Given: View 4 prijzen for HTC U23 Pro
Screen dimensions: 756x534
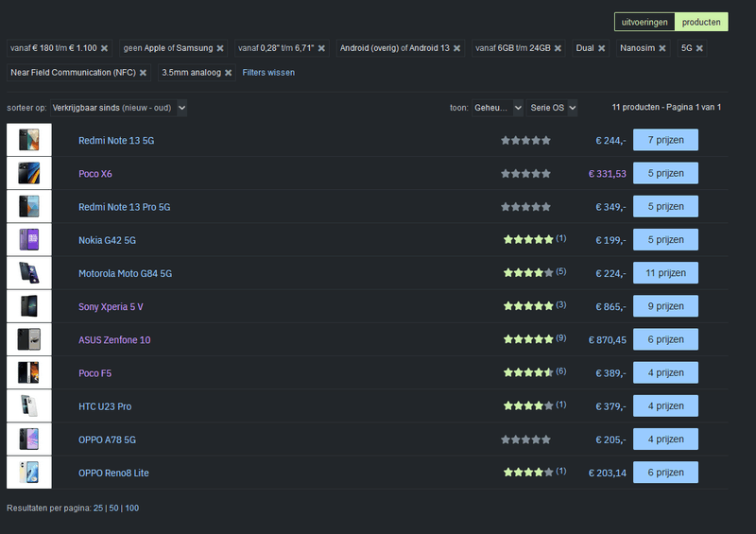Looking at the screenshot, I should point(665,406).
